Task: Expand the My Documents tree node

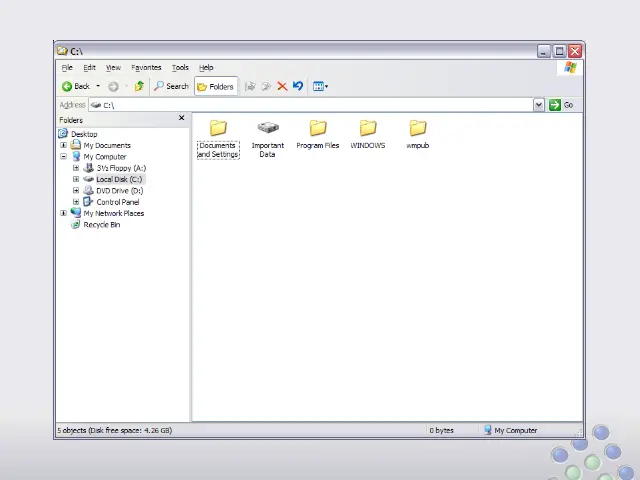Action: 64,145
